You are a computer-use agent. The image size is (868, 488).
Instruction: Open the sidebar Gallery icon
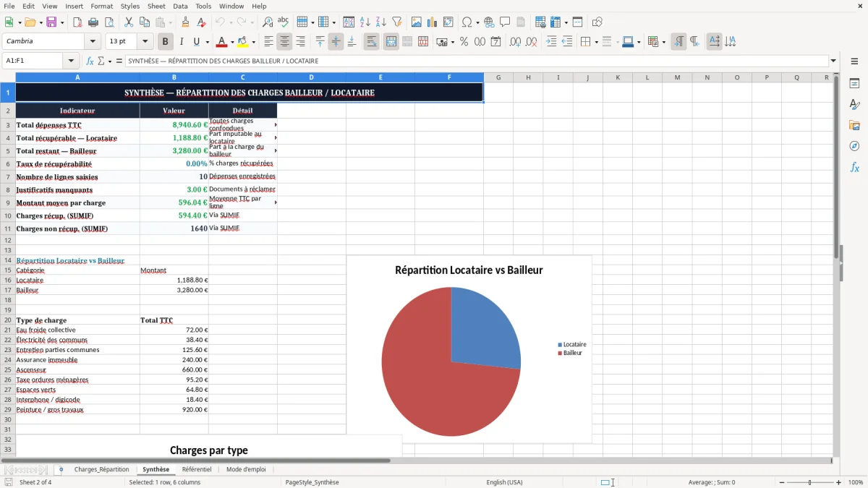(854, 125)
